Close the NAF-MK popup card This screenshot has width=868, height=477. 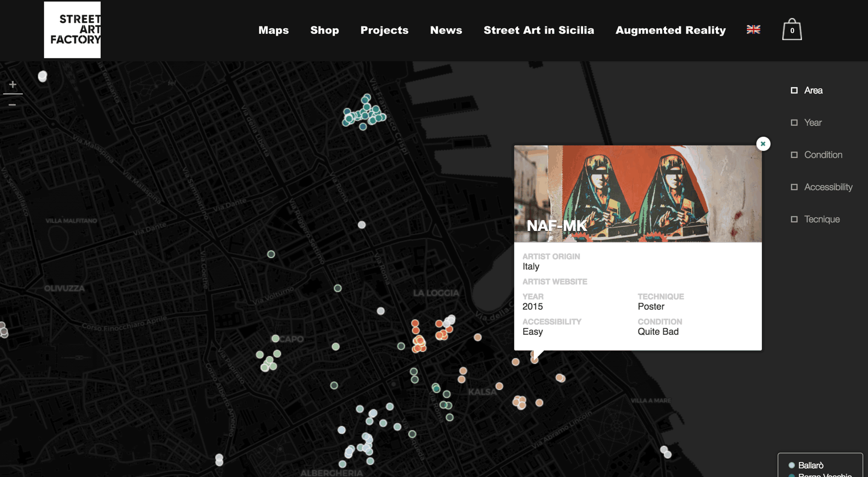pyautogui.click(x=763, y=144)
